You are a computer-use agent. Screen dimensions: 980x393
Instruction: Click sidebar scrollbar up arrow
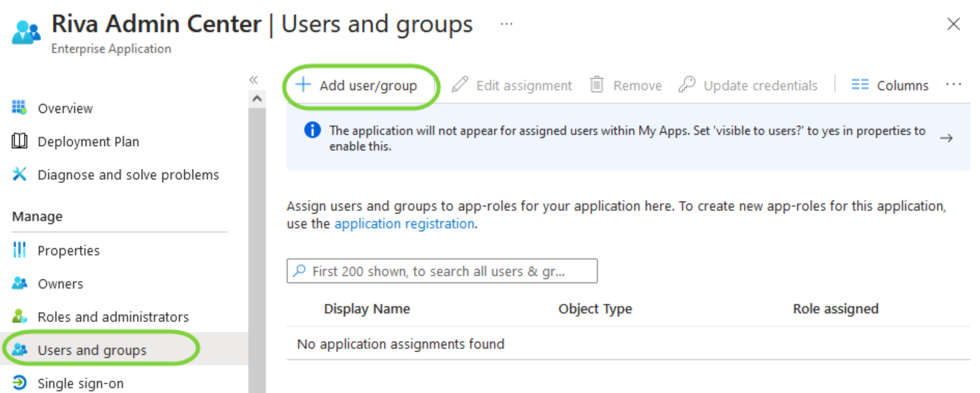tap(257, 99)
